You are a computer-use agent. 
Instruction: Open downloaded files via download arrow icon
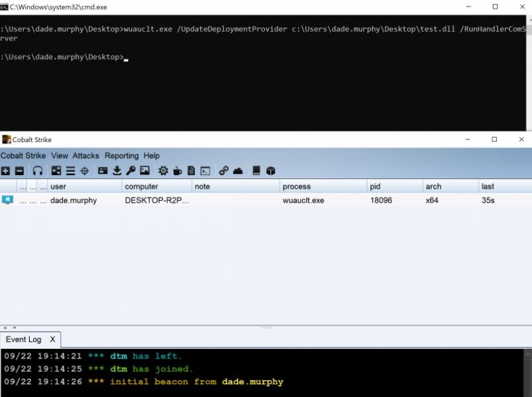click(117, 170)
